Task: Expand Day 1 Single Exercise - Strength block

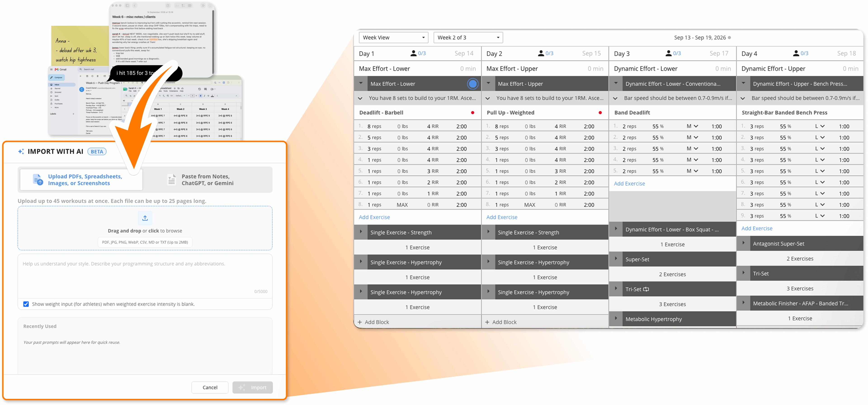Action: click(x=361, y=232)
